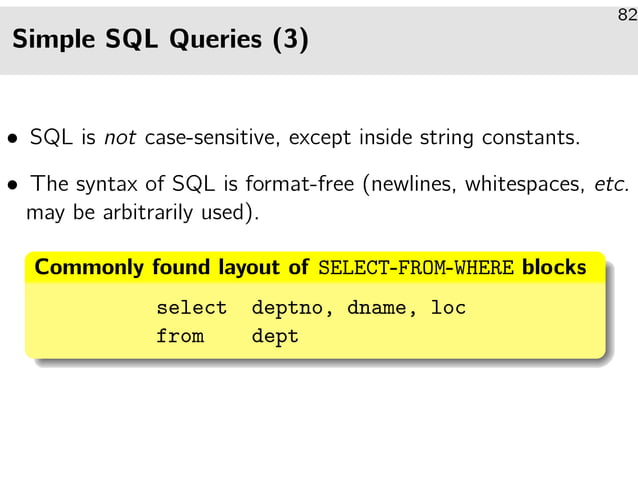Click the slide number 82

pyautogui.click(x=625, y=14)
